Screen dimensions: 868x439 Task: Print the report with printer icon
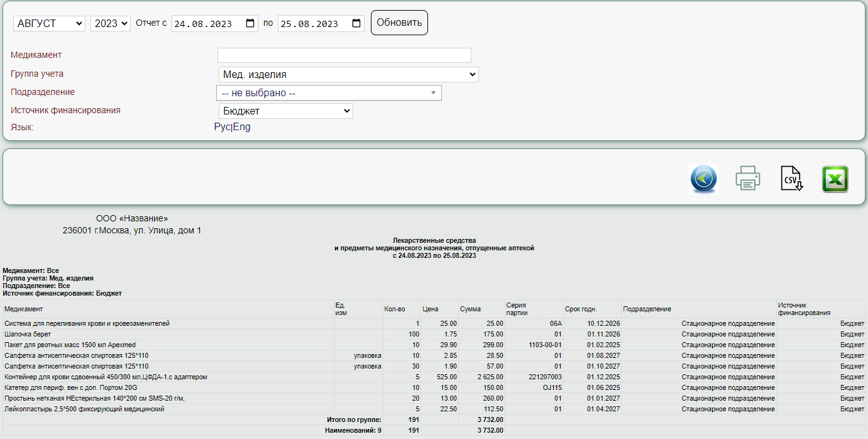point(748,179)
